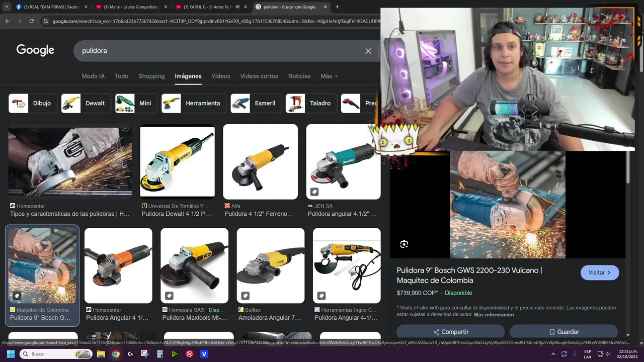Open Snipping Tool from the taskbar
This screenshot has width=644, height=362.
coord(145,354)
